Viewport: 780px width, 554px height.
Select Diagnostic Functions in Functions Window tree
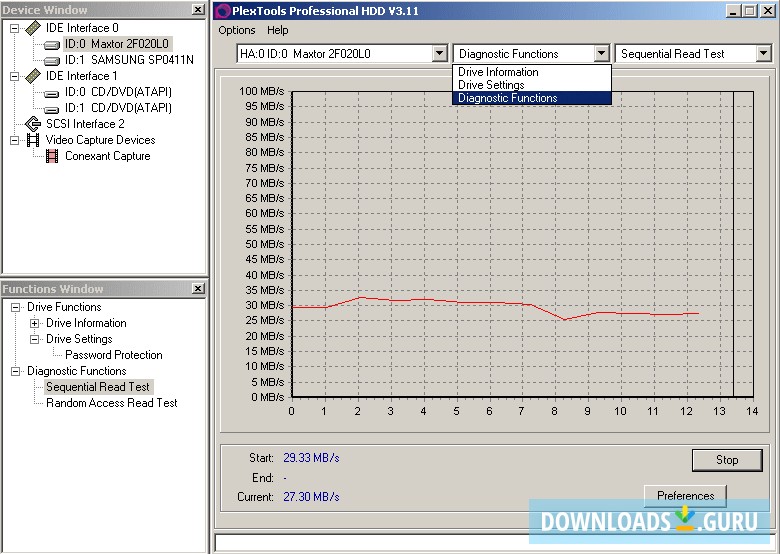click(77, 371)
